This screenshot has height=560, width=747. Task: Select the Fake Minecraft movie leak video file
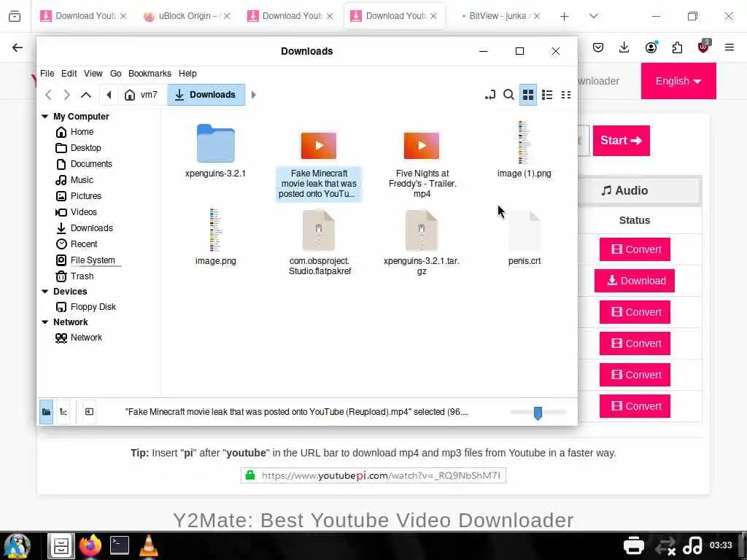point(319,145)
